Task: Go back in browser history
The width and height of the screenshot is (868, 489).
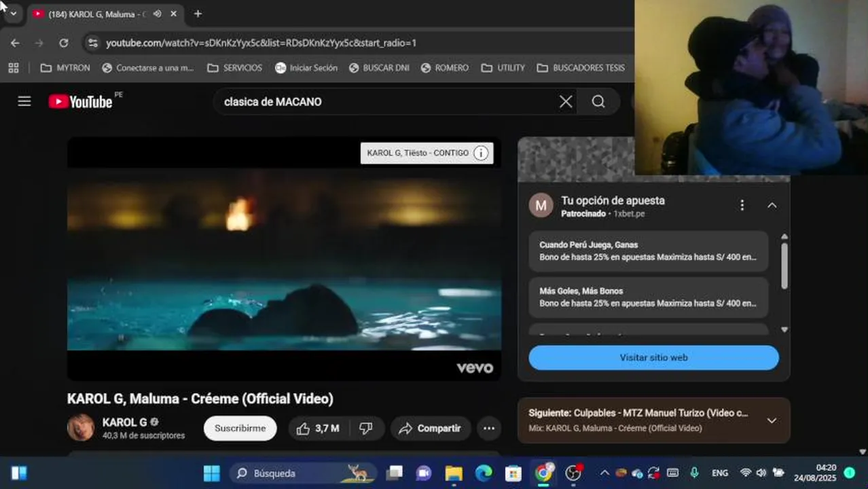Action: pos(15,43)
